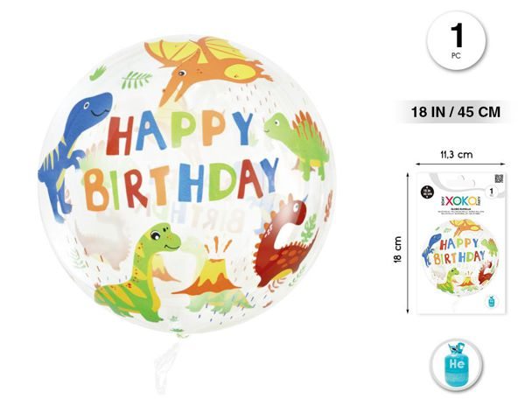Click the XOKO brand logo on the package

(x=460, y=201)
